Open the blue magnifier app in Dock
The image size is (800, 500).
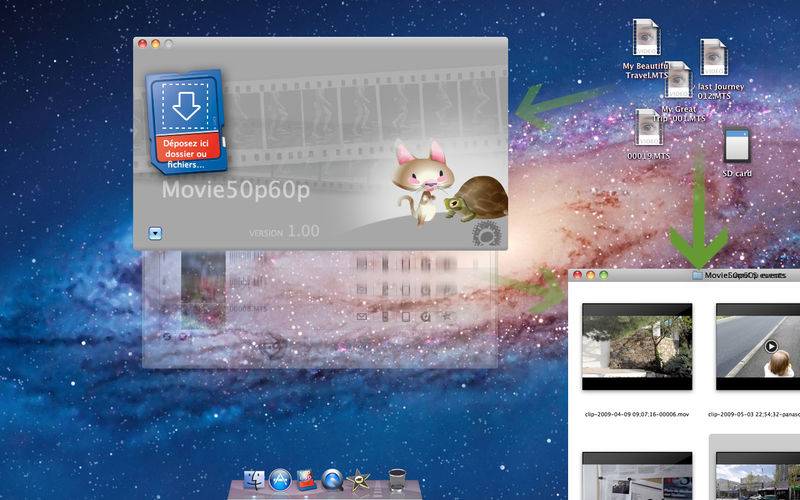[332, 480]
